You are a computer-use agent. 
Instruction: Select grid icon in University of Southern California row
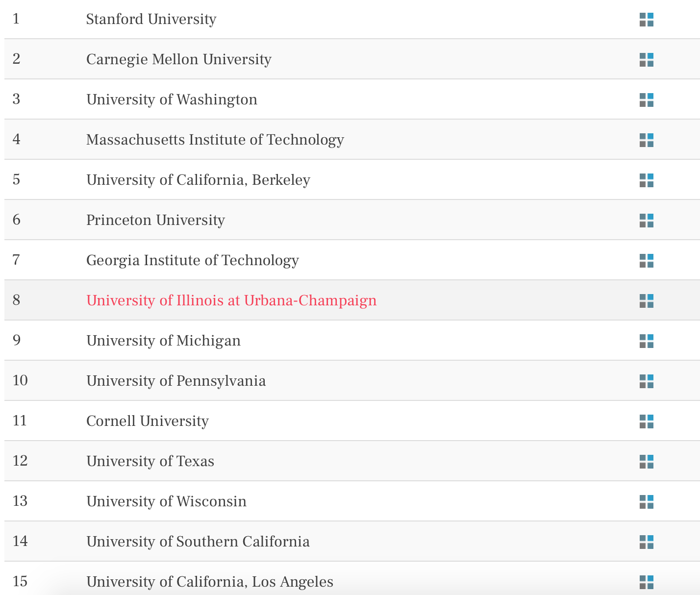tap(647, 542)
